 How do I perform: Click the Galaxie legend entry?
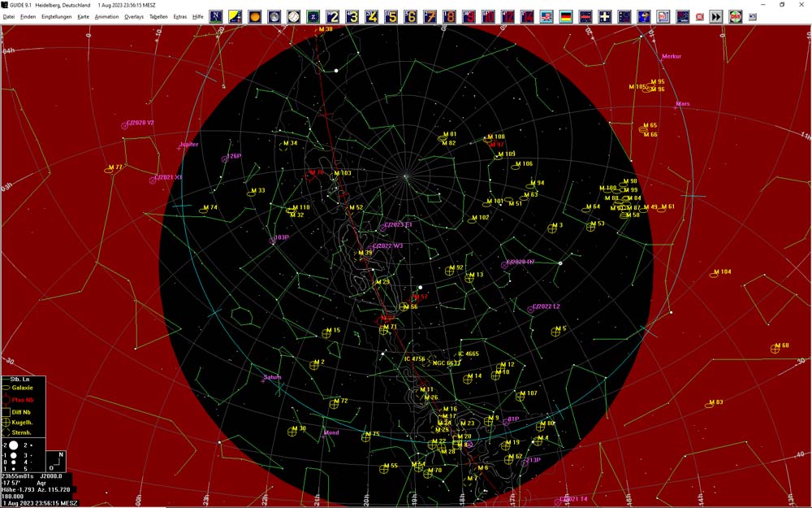(x=22, y=388)
